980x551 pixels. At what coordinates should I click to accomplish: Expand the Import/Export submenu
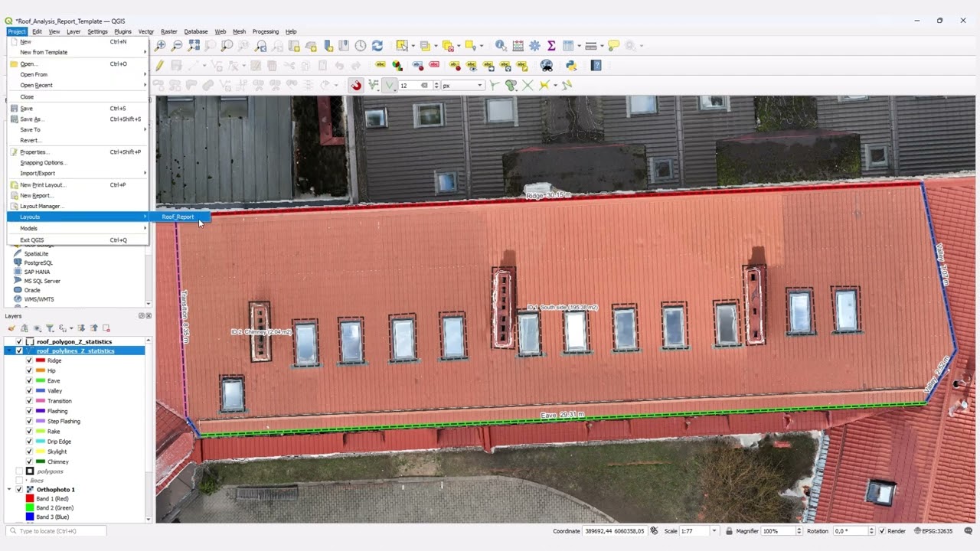click(x=77, y=173)
